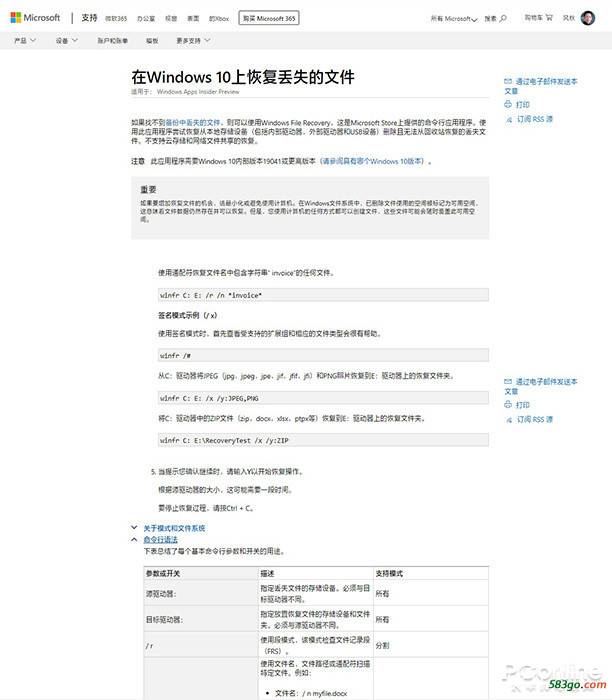Open the 表面 nav item
Image resolution: width=612 pixels, height=700 pixels.
[x=193, y=19]
